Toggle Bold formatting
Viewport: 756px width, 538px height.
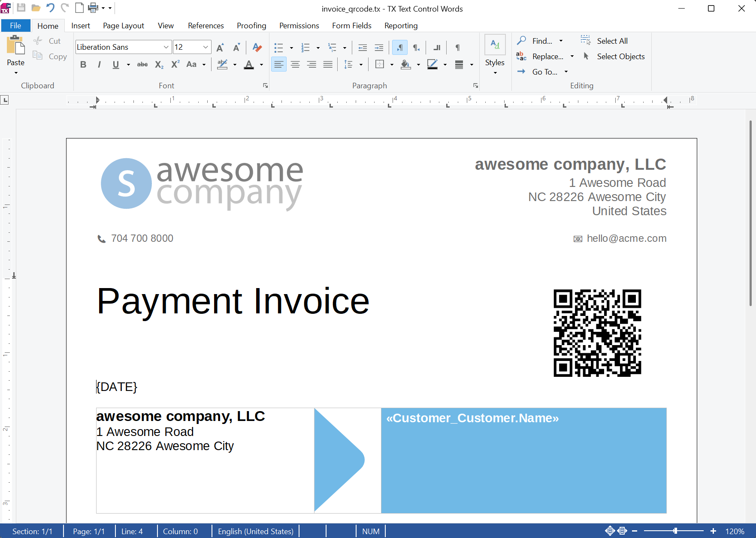click(83, 64)
